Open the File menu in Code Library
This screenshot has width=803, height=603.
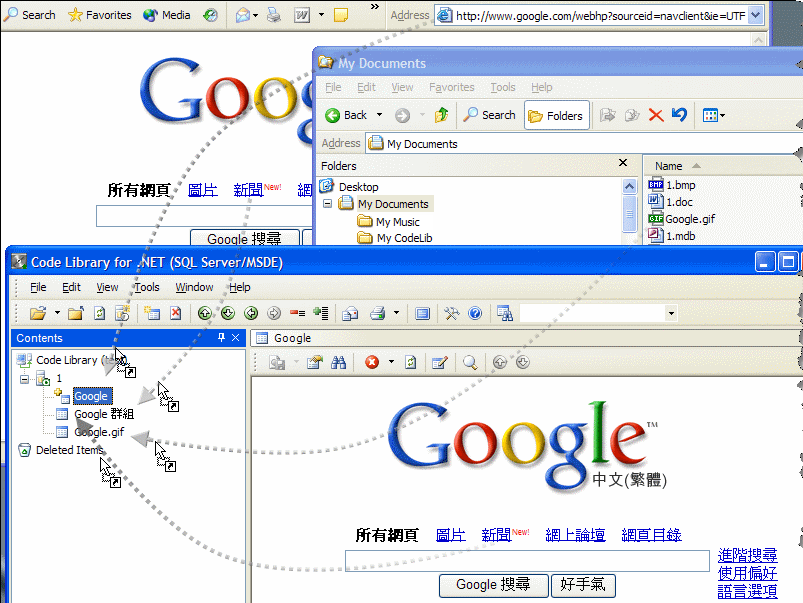click(x=38, y=287)
